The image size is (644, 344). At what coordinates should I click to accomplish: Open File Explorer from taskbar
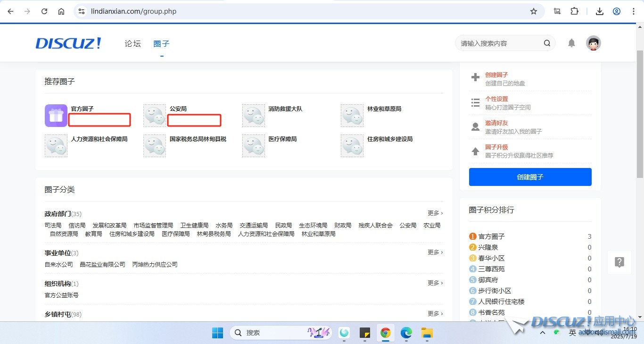(427, 333)
